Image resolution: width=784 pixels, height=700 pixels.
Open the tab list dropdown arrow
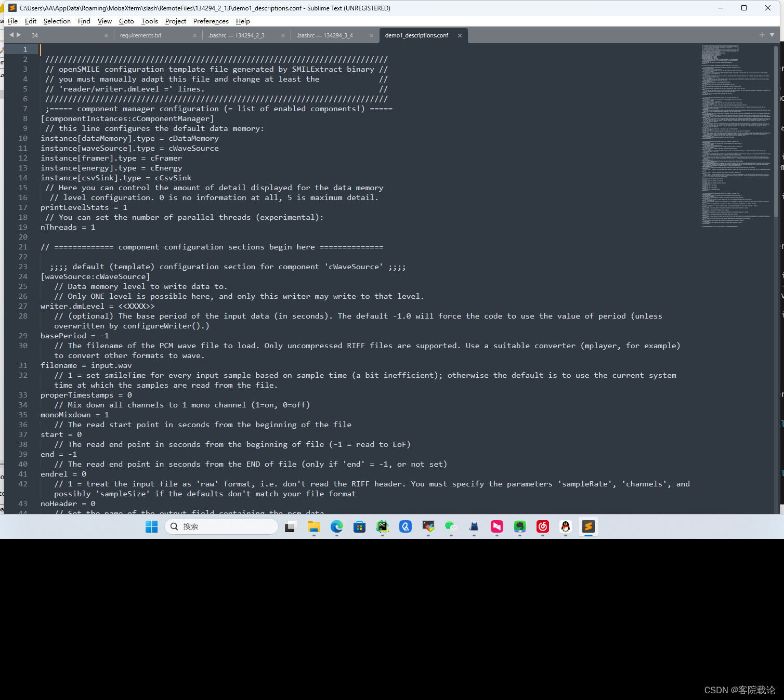[772, 35]
